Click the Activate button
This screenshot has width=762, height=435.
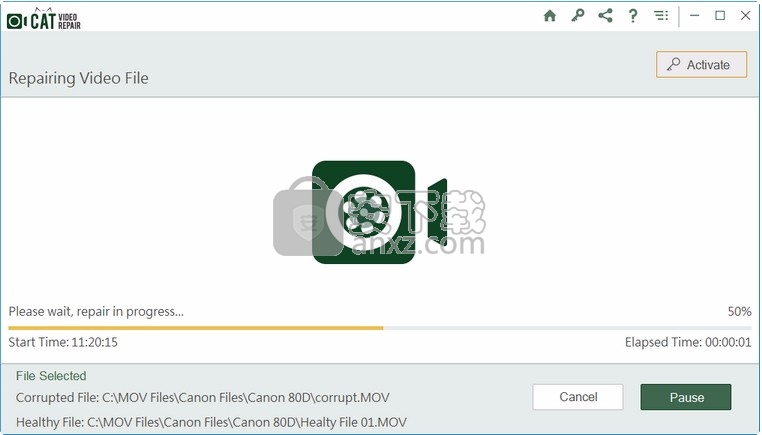701,65
